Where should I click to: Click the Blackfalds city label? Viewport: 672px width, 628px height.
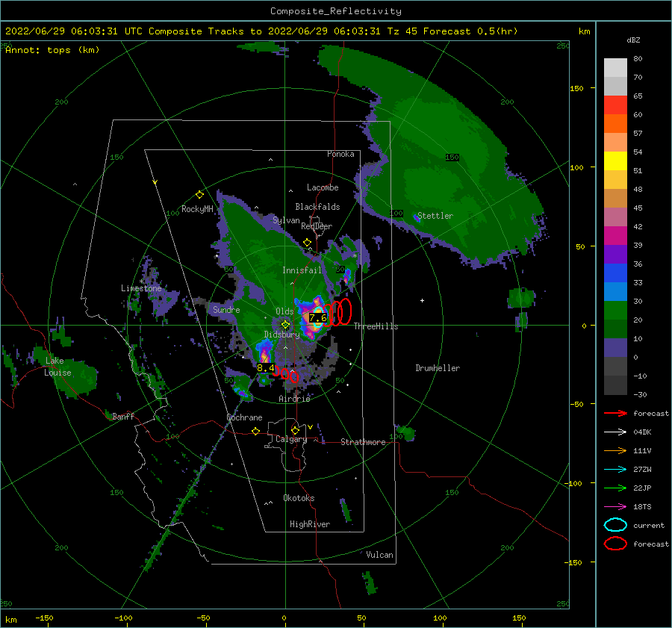317,207
